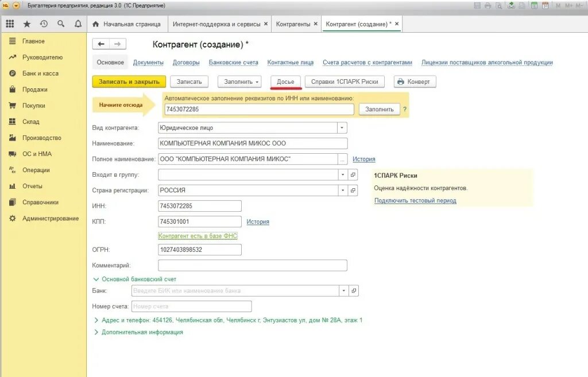Go forward with the right arrow button
Viewport: 588px width, 377px height.
point(118,44)
